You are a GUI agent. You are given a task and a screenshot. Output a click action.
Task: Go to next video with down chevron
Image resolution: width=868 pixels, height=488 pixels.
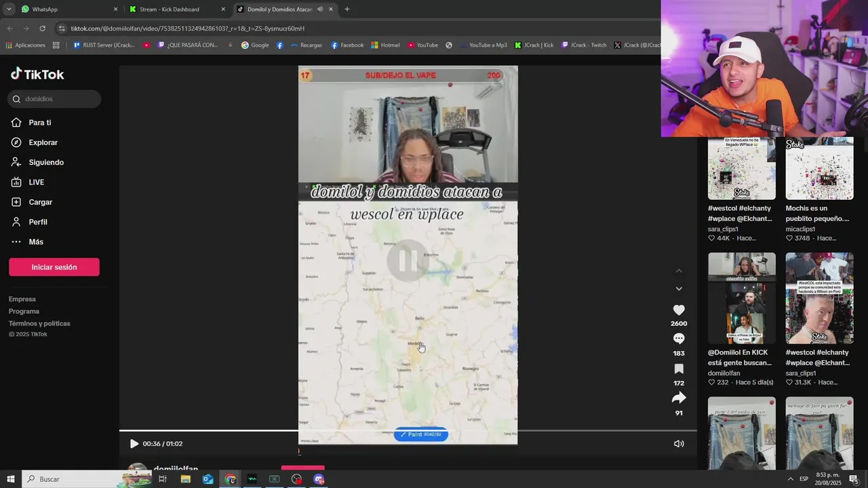pyautogui.click(x=679, y=289)
